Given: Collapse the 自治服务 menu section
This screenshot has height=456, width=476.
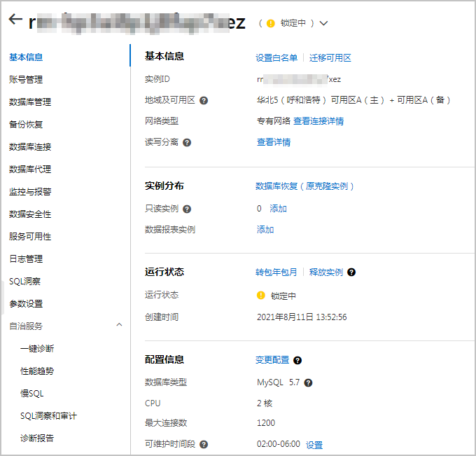Looking at the screenshot, I should tap(119, 325).
